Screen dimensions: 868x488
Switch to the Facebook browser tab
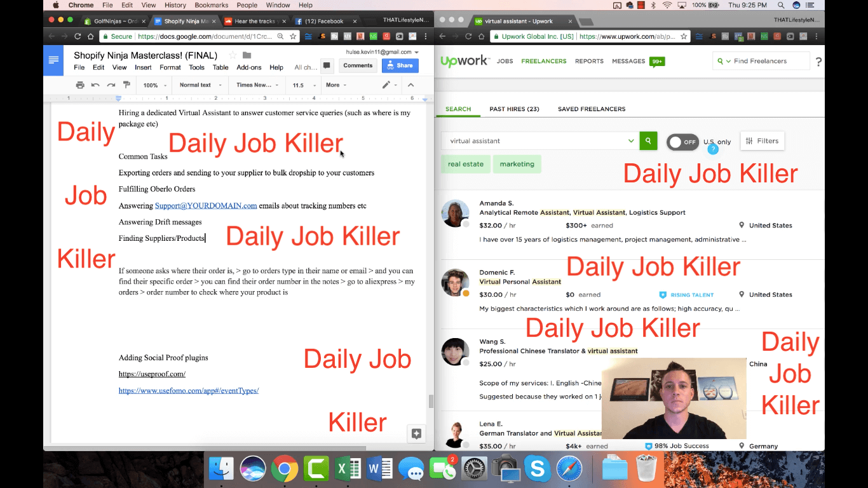click(324, 21)
